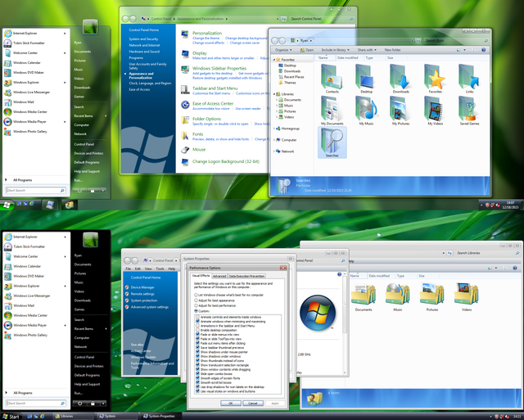Click Cancel in Performance Options
This screenshot has width=524, height=420.
click(253, 404)
